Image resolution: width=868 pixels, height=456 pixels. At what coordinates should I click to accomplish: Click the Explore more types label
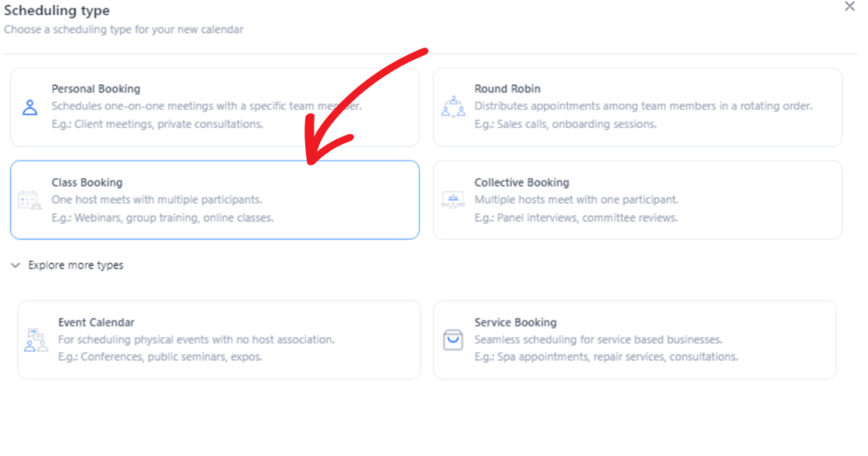pos(75,265)
